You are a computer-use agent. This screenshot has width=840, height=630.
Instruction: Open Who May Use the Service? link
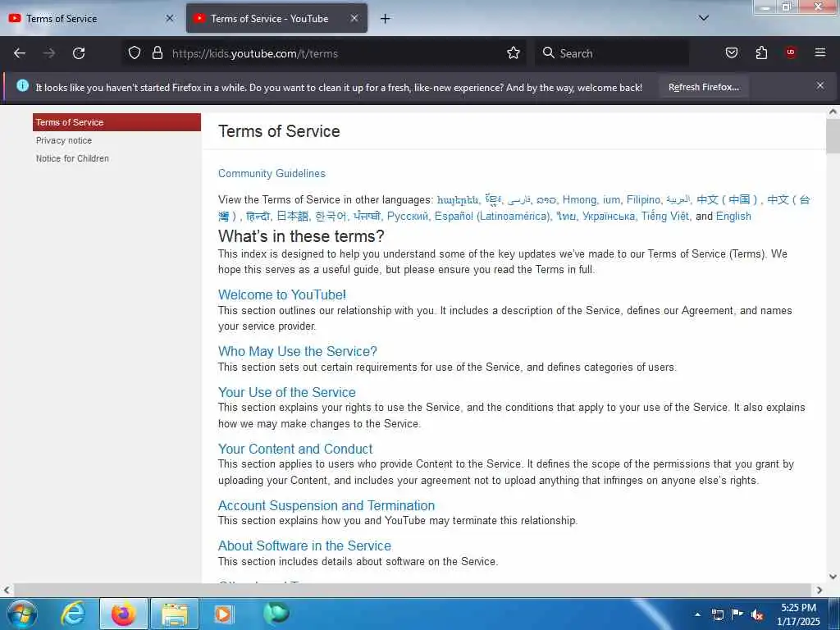pos(297,351)
